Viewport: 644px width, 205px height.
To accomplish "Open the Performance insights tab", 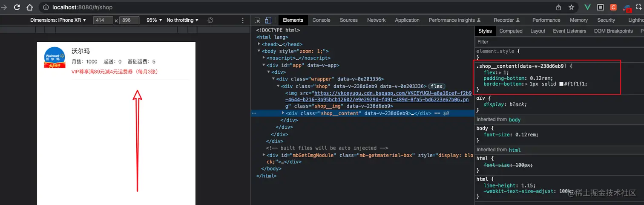I will (454, 20).
